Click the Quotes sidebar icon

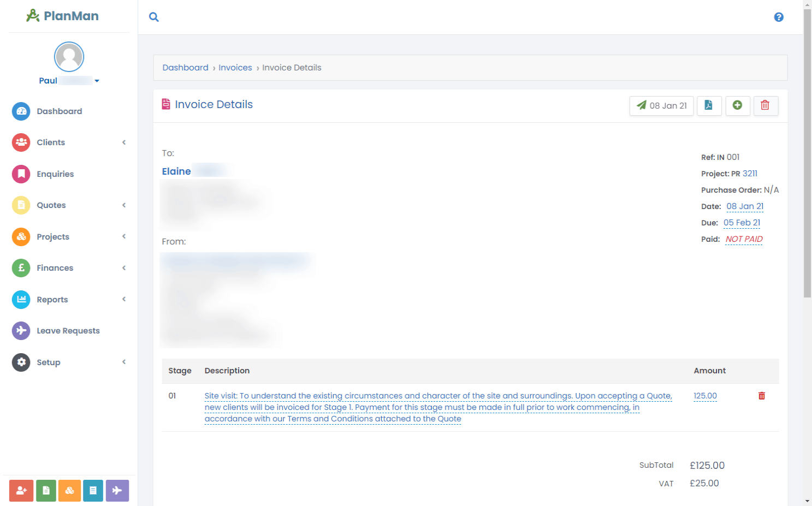click(21, 205)
